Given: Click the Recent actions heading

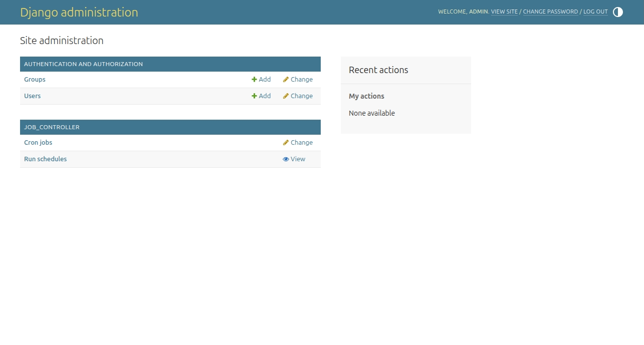Looking at the screenshot, I should [378, 70].
